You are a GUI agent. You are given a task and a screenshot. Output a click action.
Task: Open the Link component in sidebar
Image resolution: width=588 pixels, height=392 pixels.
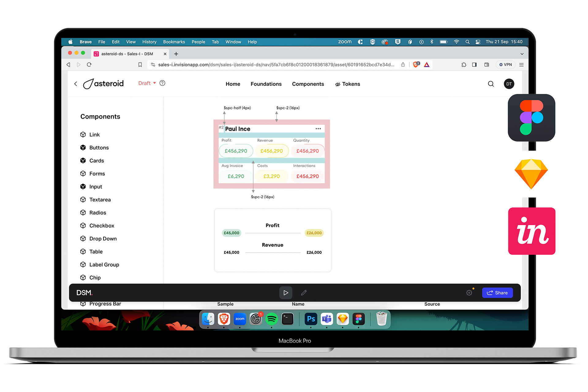[90, 134]
